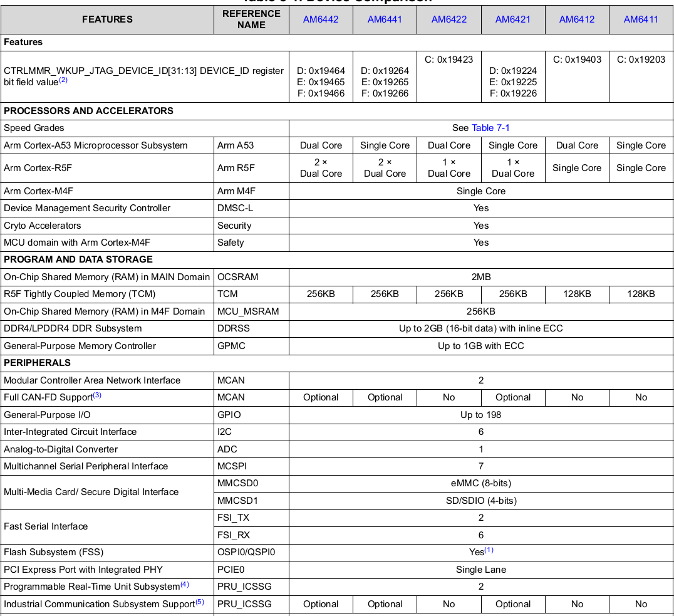Image resolution: width=674 pixels, height=616 pixels.
Task: Select the 'Single Lane' PCIE0 value
Action: tap(481, 570)
